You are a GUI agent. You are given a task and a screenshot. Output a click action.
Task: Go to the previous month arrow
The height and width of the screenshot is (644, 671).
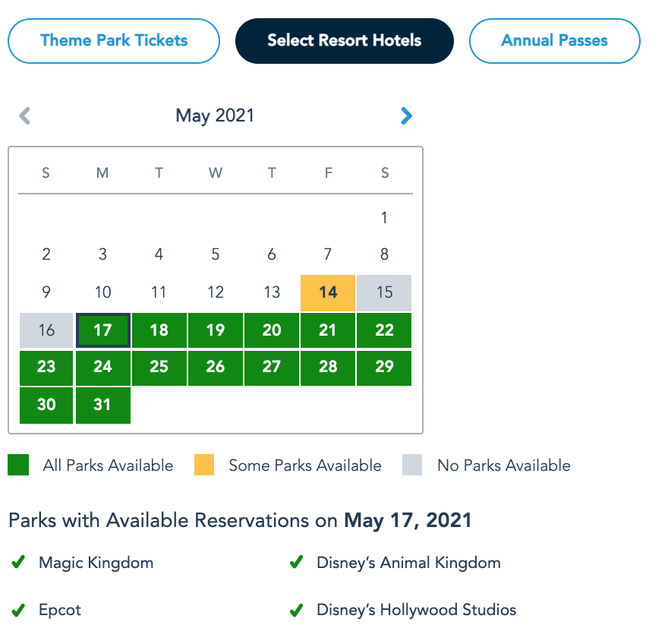25,115
